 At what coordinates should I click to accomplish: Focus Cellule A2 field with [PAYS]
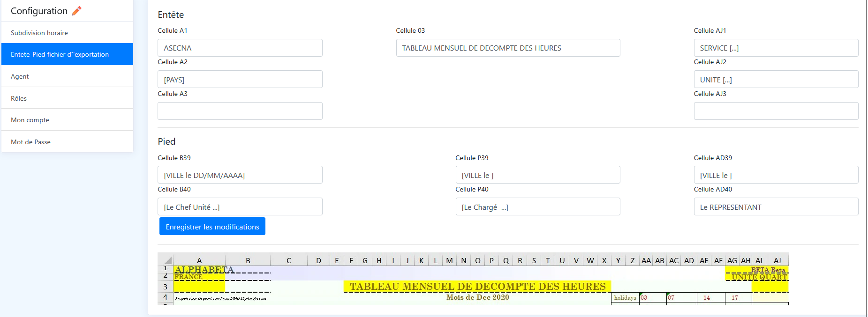[x=240, y=80]
